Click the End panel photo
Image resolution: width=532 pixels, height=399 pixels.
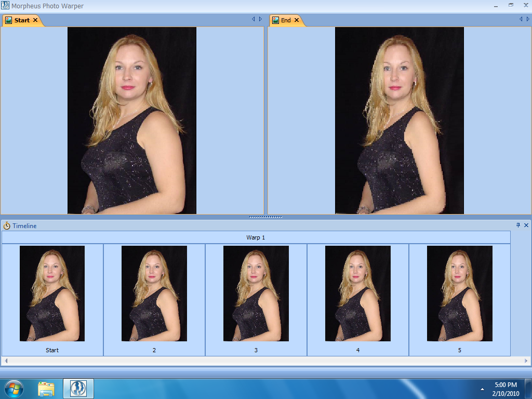coord(400,121)
